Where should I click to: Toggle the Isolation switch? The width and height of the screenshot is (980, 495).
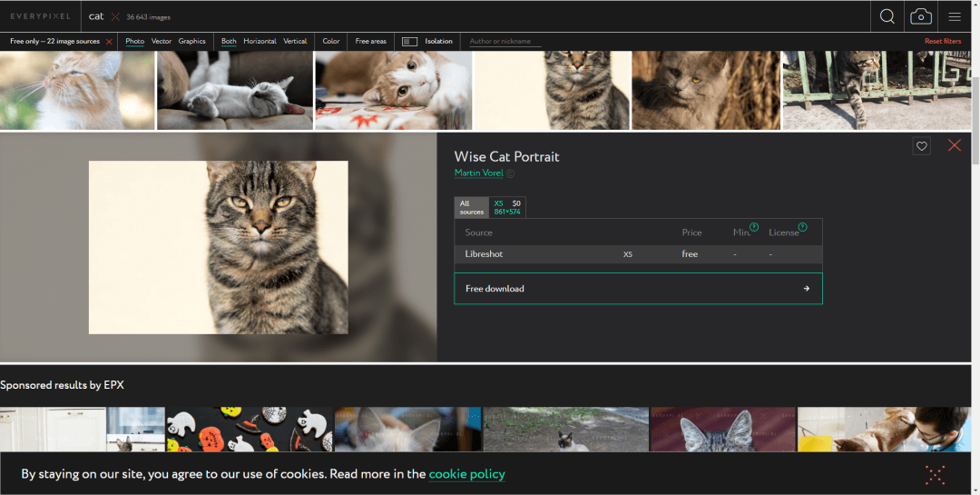[x=409, y=42]
